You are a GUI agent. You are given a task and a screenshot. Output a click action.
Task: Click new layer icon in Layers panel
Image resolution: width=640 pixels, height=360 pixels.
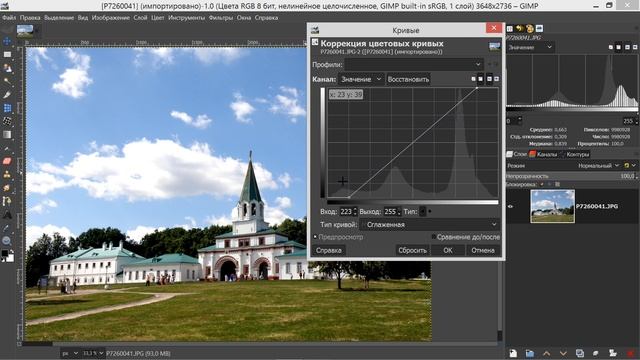pos(513,353)
